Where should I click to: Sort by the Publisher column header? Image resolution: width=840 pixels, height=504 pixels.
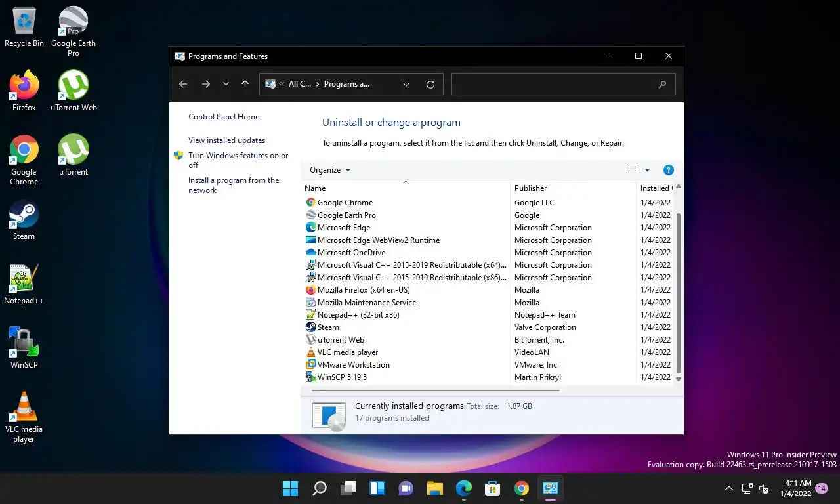coord(573,188)
